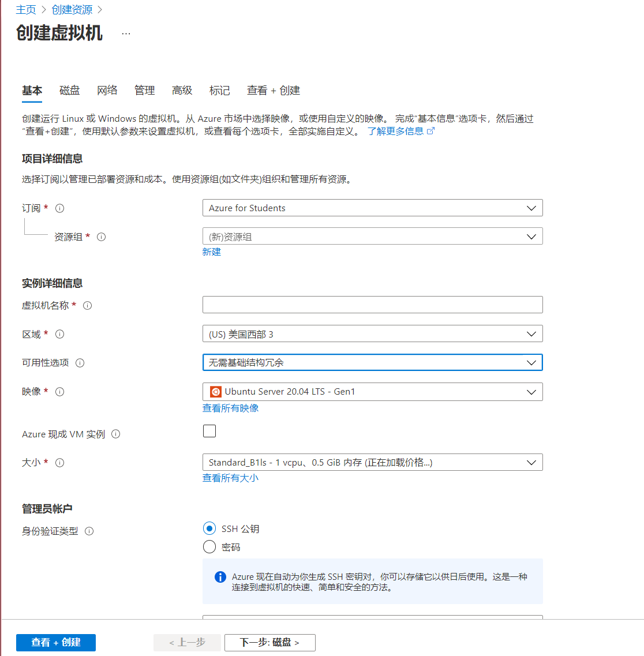Screen dimensions: 644x656
Task: Open the 映像 dropdown with Ubuntu Server 20.04
Action: (372, 392)
